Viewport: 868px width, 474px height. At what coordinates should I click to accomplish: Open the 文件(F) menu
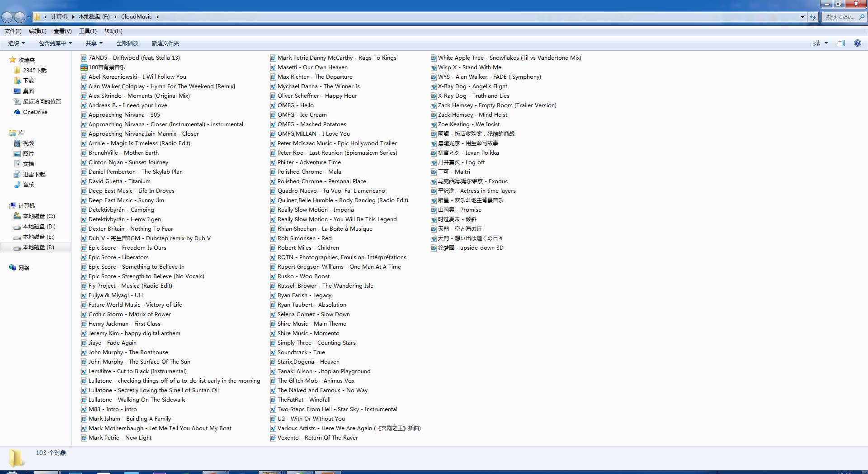point(13,31)
